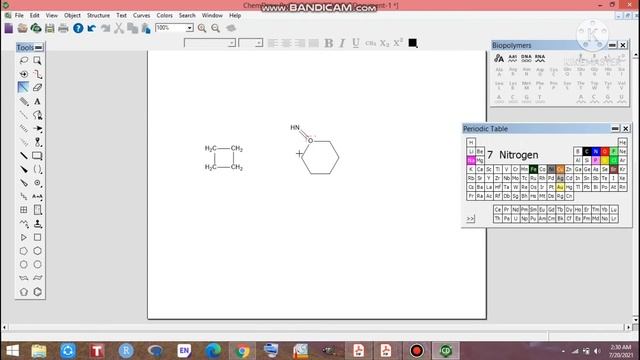Toggle Italic text formatting
Image resolution: width=640 pixels, height=360 pixels.
tap(342, 43)
